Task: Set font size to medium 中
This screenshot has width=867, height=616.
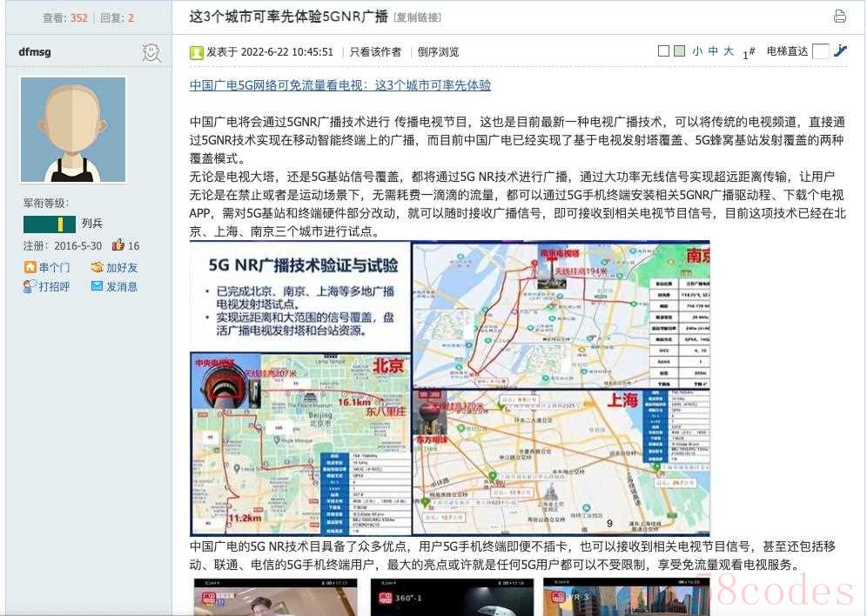Action: pyautogui.click(x=713, y=50)
